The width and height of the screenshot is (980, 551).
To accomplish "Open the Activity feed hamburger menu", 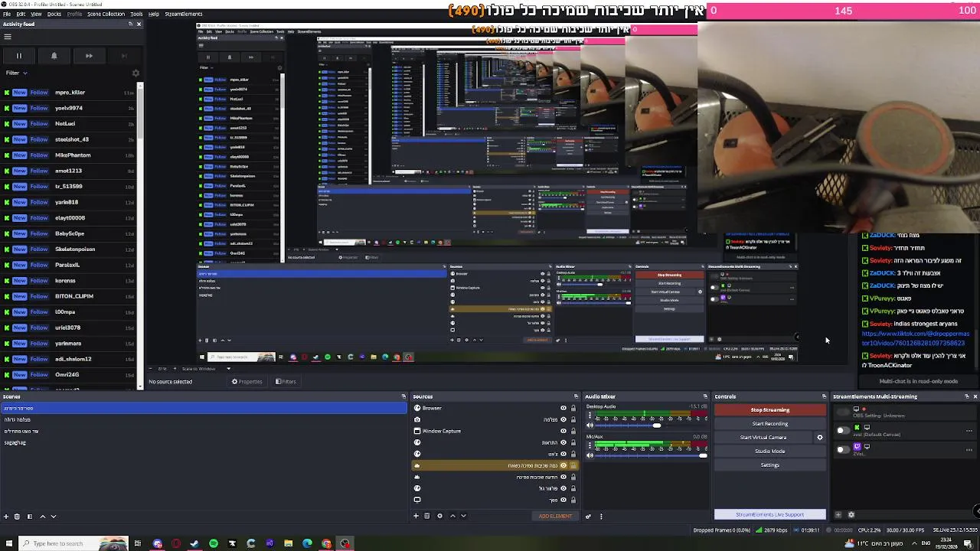I will click(x=8, y=36).
